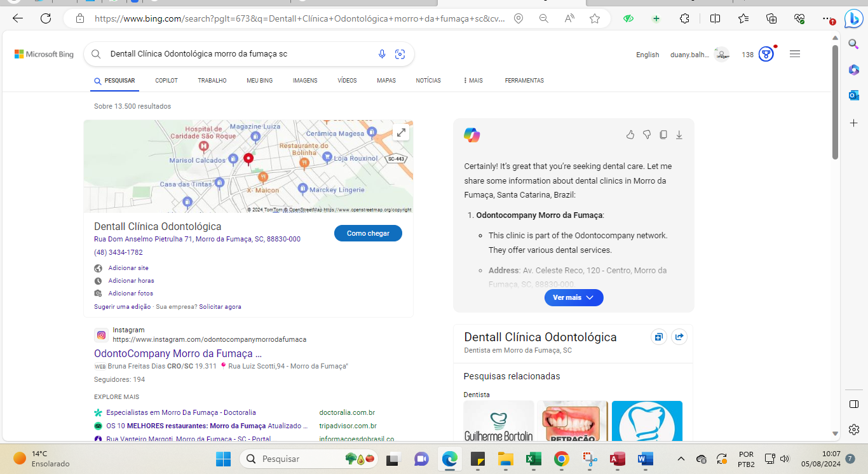Viewport: 868px width, 474px height.
Task: Copy the Copilot answer text
Action: (663, 135)
